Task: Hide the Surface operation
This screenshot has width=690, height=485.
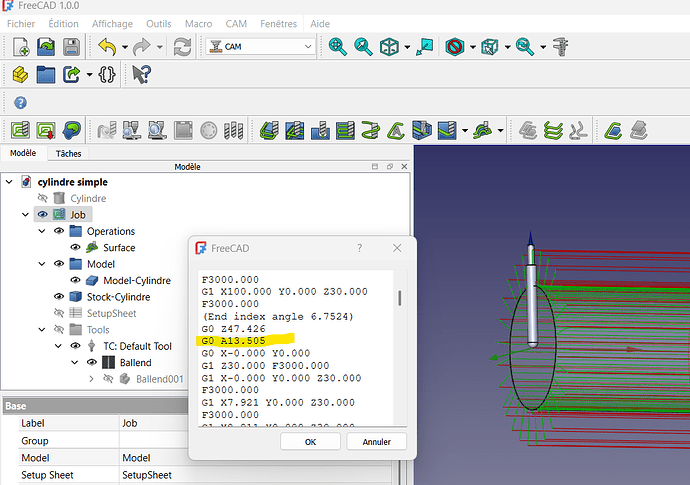Action: coord(75,247)
